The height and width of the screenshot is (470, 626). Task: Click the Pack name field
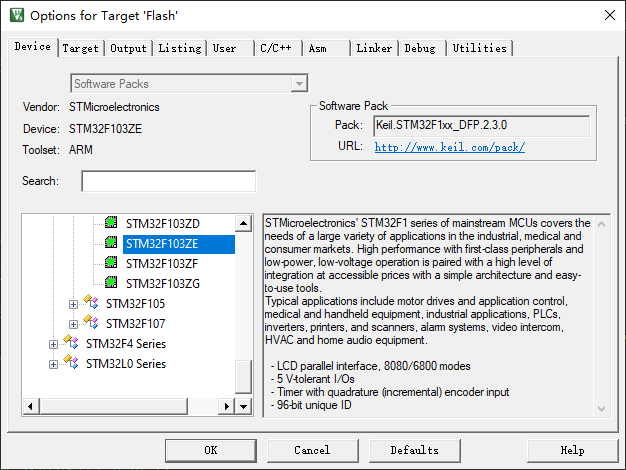[481, 126]
